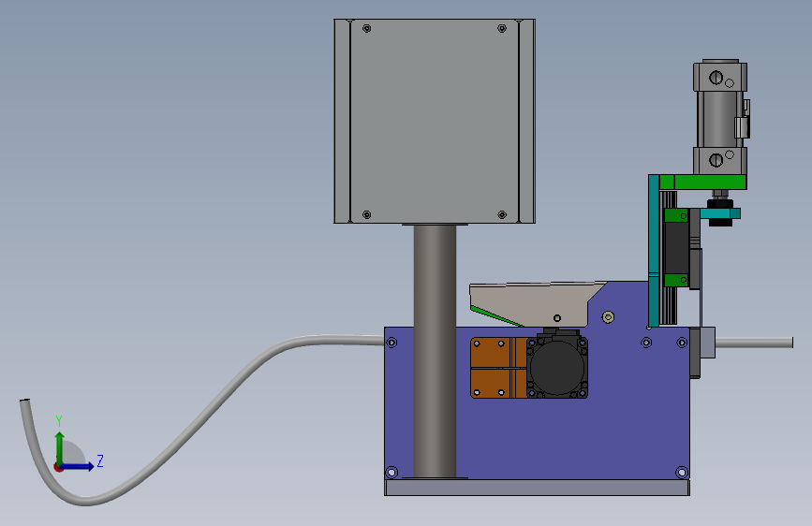Select the curved gray hose
This screenshot has height=526, width=812.
[202, 415]
